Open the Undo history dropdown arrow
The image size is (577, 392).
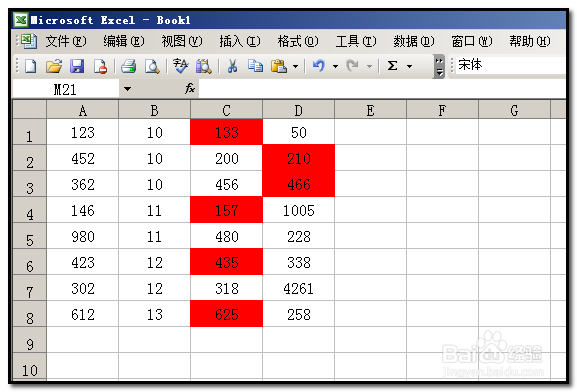click(335, 67)
